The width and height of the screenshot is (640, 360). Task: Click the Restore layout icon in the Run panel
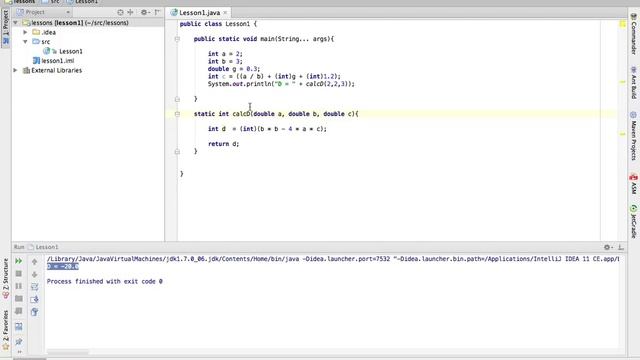tap(18, 327)
